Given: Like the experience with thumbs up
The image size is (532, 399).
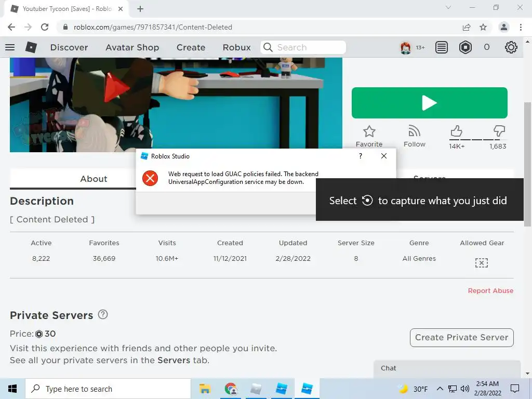Looking at the screenshot, I should (456, 131).
